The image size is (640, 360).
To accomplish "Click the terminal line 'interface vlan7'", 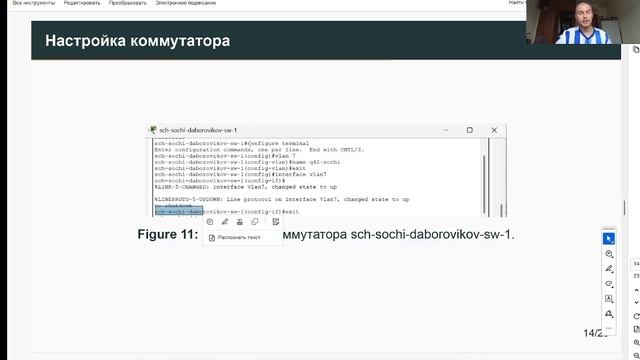I will [x=302, y=174].
